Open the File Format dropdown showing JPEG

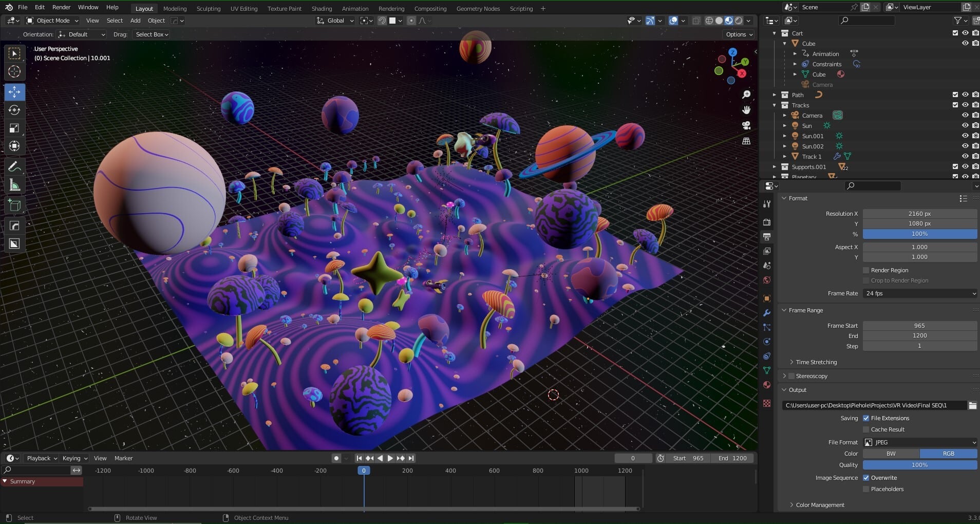(x=919, y=442)
